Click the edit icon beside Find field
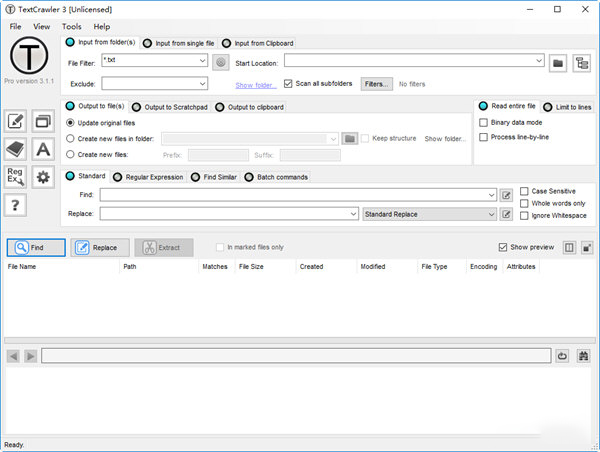This screenshot has height=452, width=600. coord(506,195)
